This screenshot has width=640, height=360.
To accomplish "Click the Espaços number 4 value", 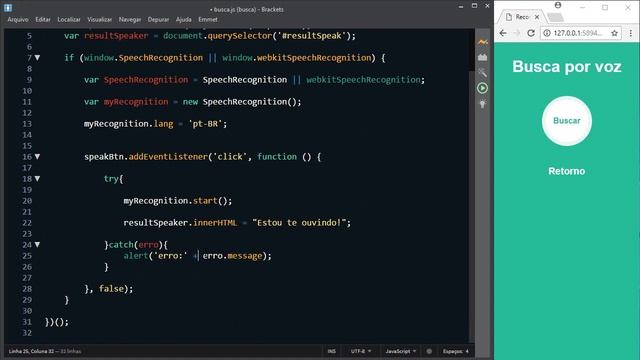I will tap(467, 351).
